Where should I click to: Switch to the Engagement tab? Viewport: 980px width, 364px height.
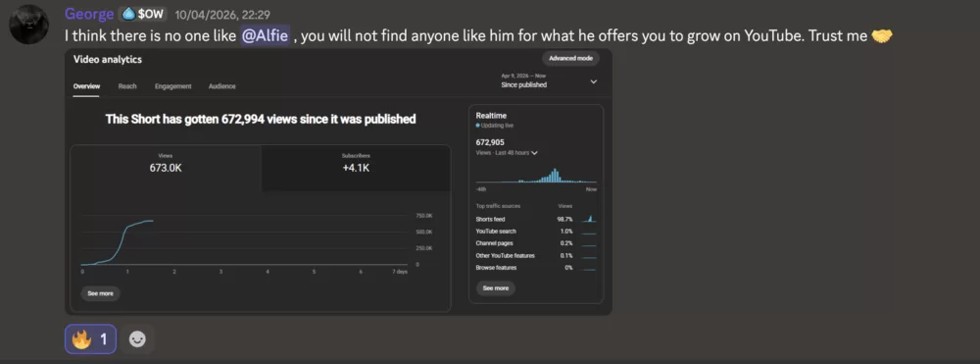tap(173, 86)
